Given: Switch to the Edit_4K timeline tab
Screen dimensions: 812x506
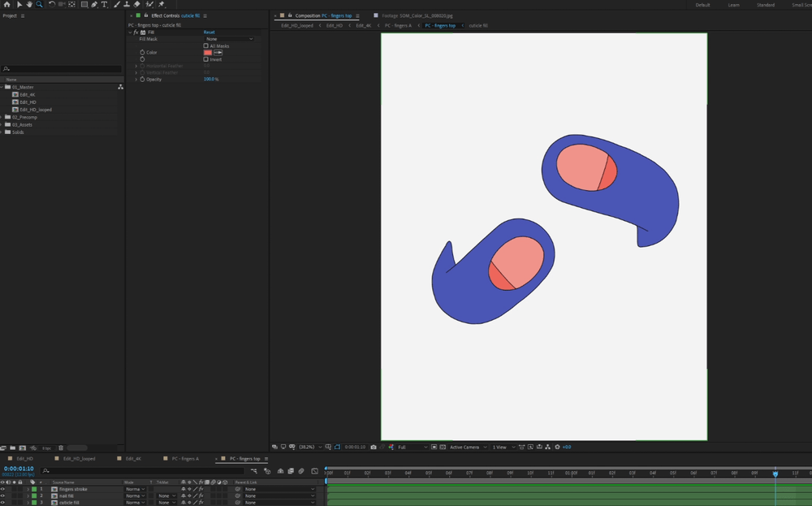Looking at the screenshot, I should [x=132, y=459].
